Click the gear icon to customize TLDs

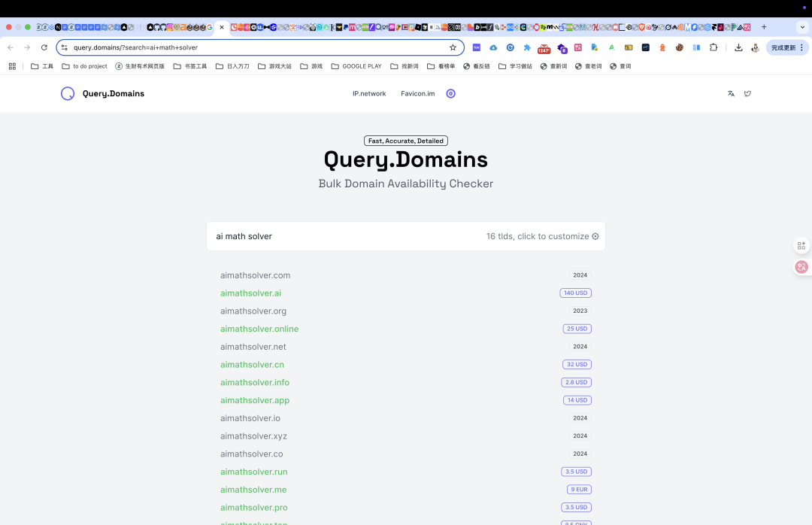595,236
